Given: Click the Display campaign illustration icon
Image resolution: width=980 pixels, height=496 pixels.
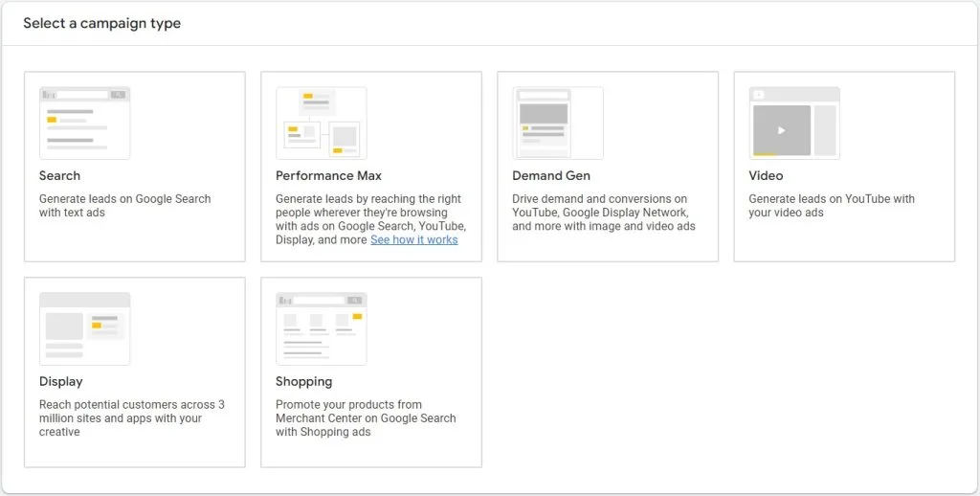Looking at the screenshot, I should tap(84, 329).
